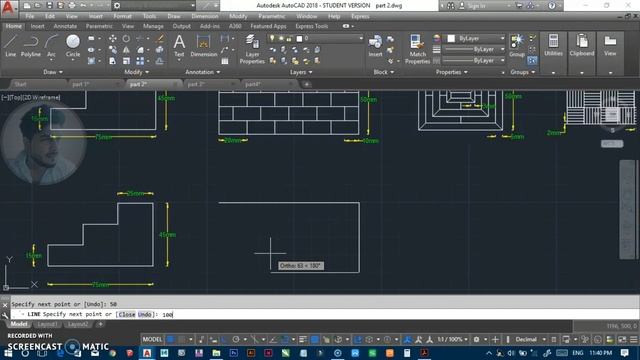Click the white layer color swatch
Viewport: 640px width, 360px height.
(x=299, y=38)
